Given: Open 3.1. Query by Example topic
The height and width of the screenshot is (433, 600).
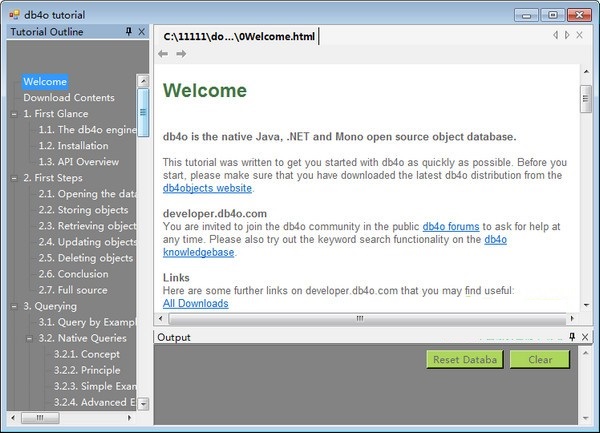Looking at the screenshot, I should click(x=87, y=322).
